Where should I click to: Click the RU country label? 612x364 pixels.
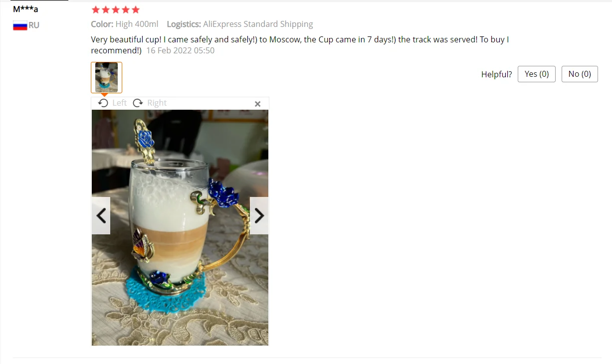[x=34, y=25]
